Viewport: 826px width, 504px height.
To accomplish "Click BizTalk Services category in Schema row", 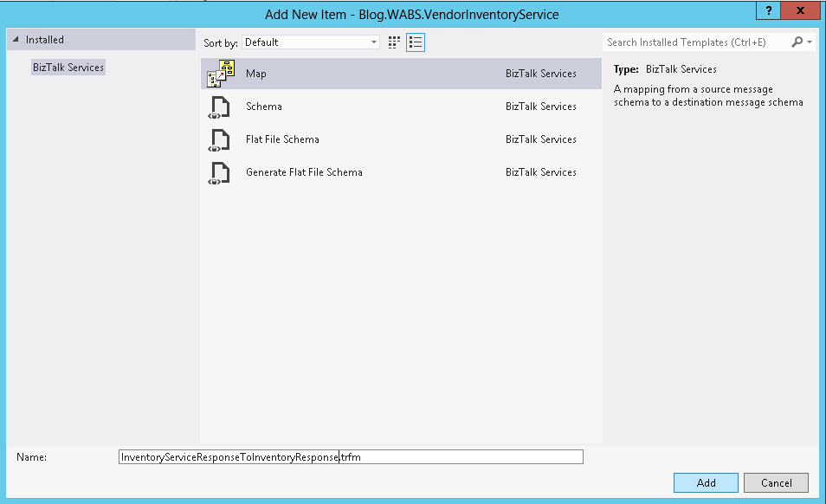I will pos(541,107).
